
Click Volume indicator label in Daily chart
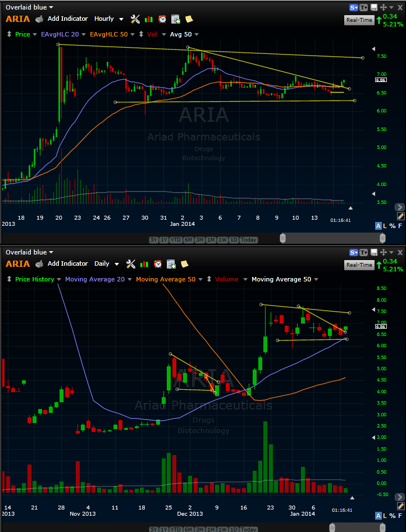[x=226, y=279]
